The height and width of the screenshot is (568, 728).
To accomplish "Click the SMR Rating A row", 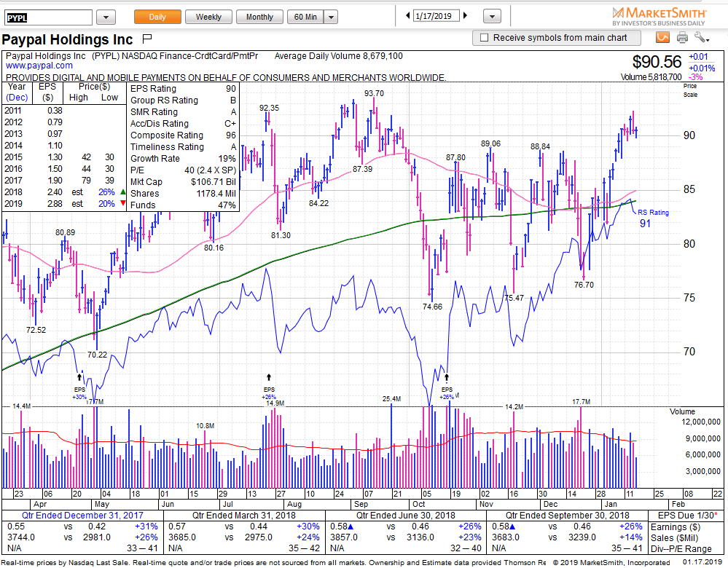I will coord(183,112).
